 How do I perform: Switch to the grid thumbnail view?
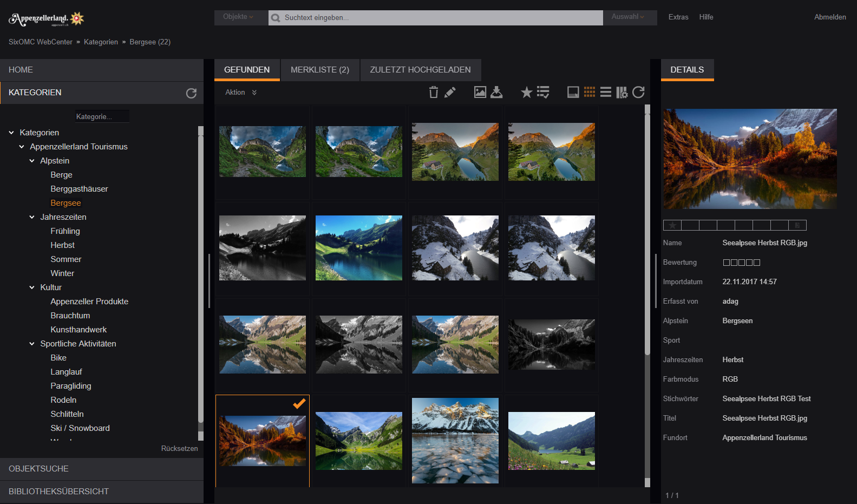pos(590,93)
